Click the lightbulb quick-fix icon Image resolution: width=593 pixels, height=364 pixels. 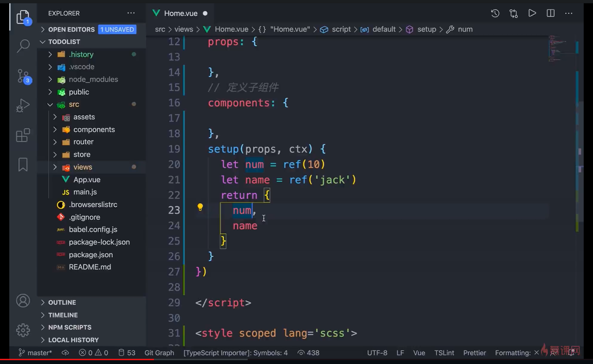coord(200,207)
